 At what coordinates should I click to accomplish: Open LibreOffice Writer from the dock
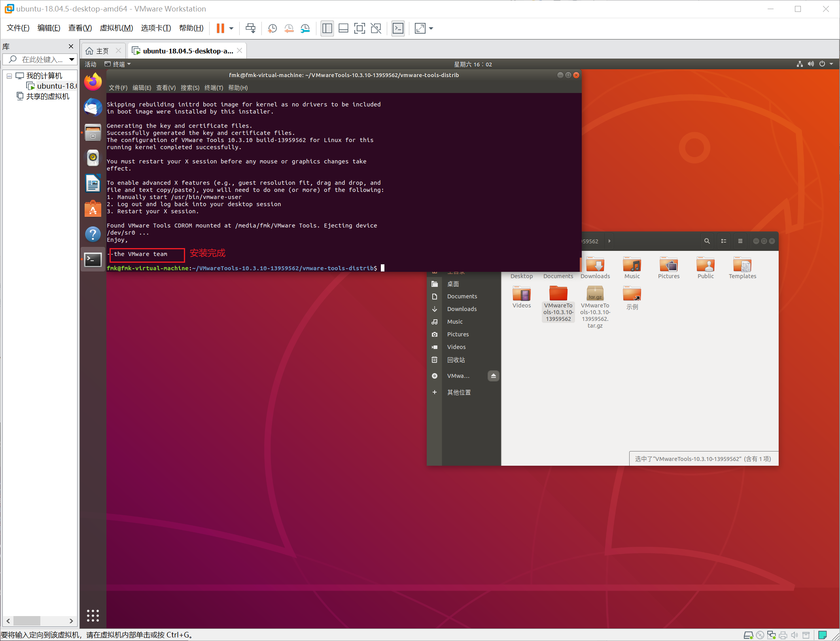click(x=93, y=183)
